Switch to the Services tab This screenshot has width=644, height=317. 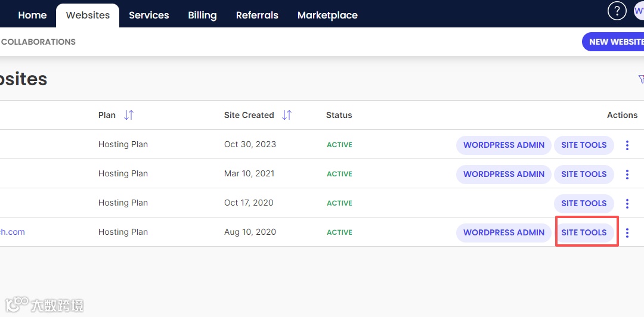coord(148,15)
